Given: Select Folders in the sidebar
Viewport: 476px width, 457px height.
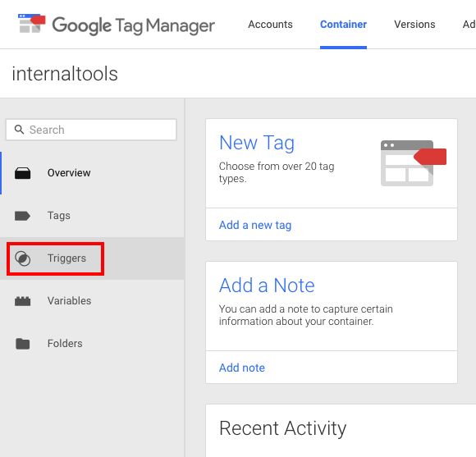Looking at the screenshot, I should [x=92, y=344].
